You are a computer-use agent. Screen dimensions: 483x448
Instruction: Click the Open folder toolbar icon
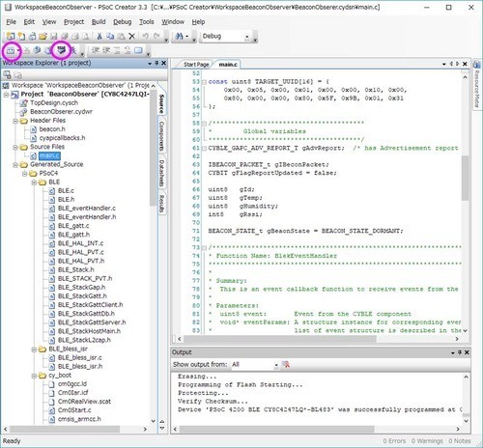[43, 37]
